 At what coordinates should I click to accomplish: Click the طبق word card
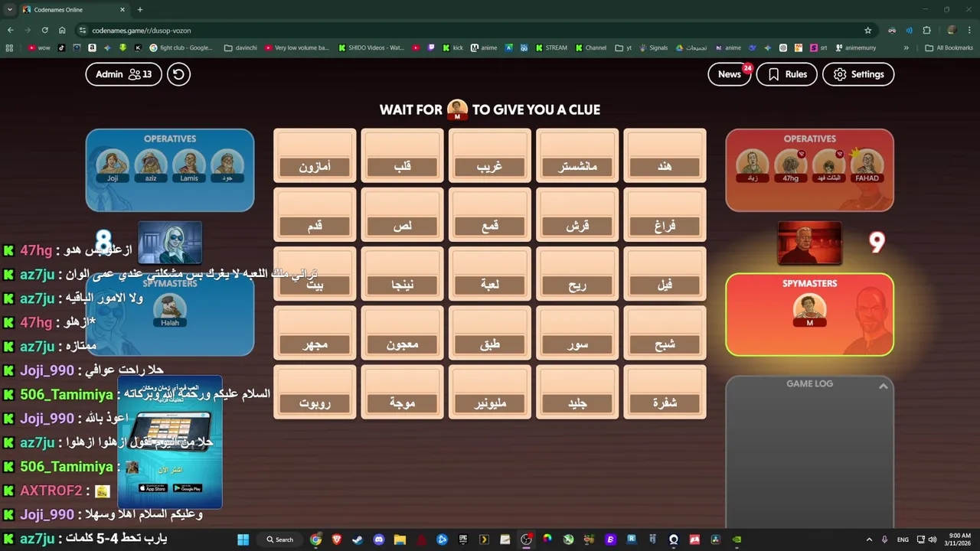click(490, 333)
